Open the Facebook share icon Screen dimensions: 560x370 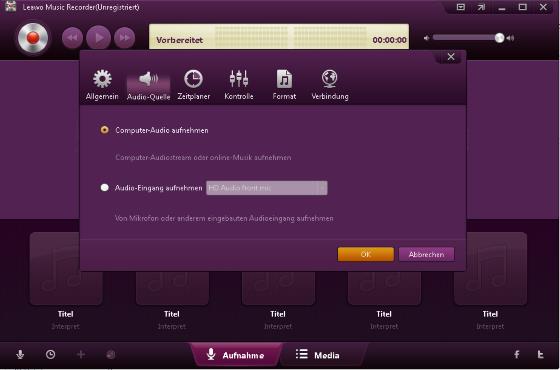[x=517, y=354]
